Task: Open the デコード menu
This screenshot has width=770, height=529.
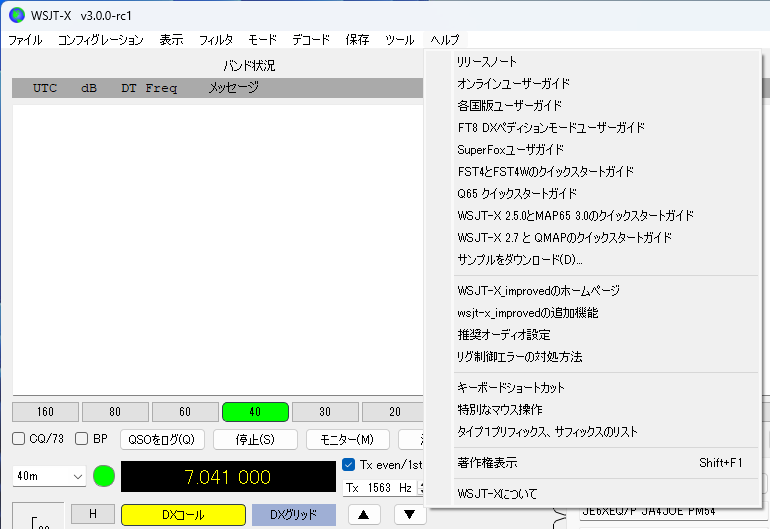Action: pyautogui.click(x=311, y=40)
